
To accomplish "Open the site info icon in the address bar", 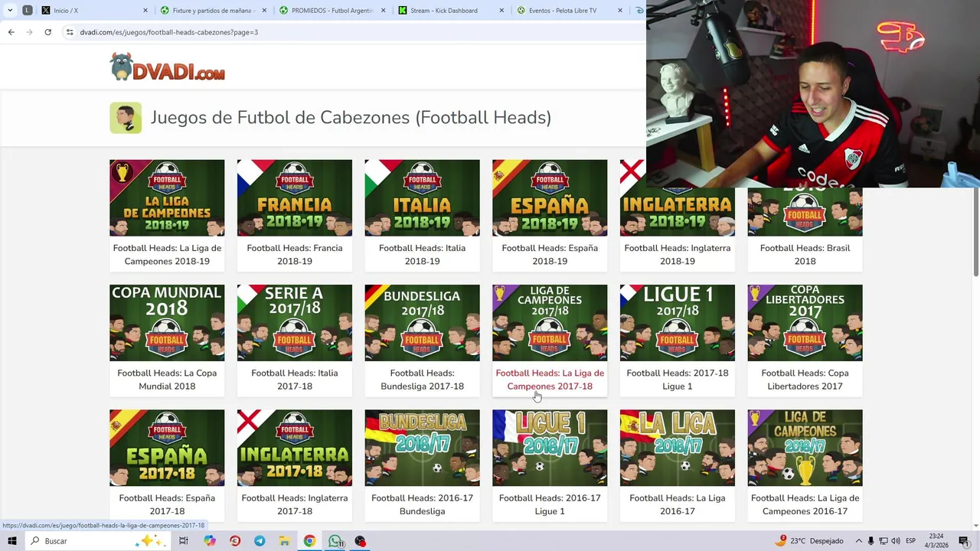I will (70, 32).
